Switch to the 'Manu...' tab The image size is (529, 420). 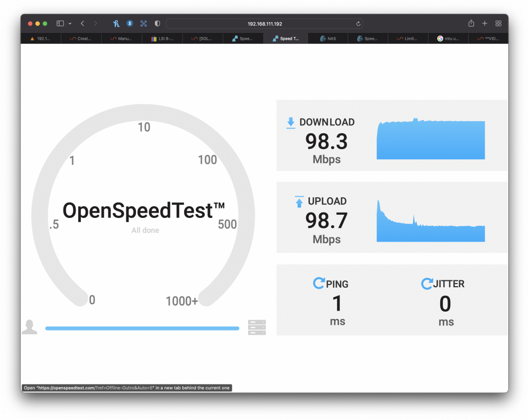(x=122, y=39)
